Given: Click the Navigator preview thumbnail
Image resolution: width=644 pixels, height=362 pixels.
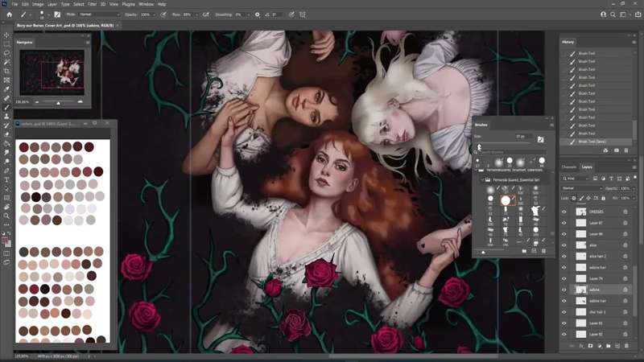Looking at the screenshot, I should [52, 72].
